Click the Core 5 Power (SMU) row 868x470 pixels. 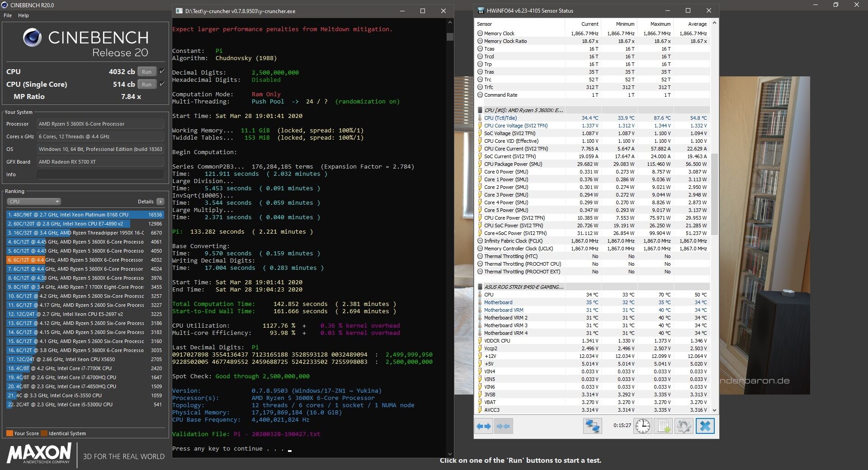coord(593,210)
